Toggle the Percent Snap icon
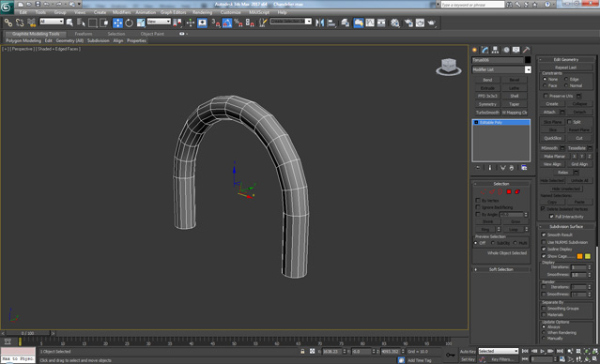This screenshot has height=364, width=600. coord(238,23)
